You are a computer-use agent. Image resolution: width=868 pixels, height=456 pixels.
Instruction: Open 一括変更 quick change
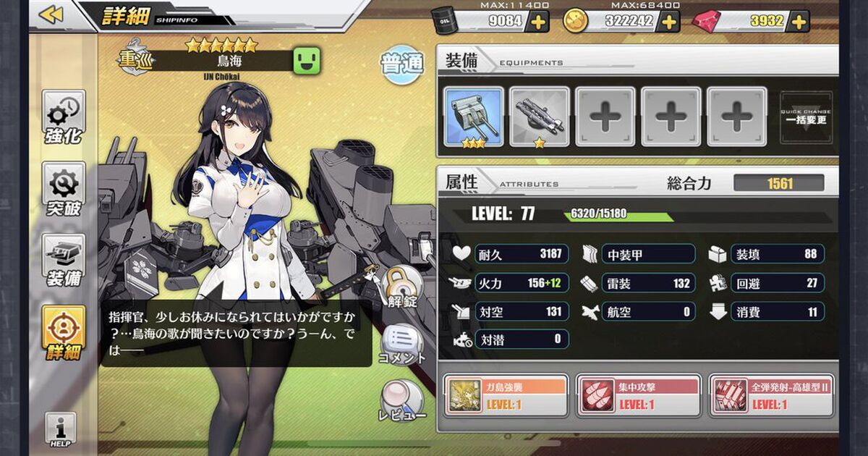(x=807, y=117)
